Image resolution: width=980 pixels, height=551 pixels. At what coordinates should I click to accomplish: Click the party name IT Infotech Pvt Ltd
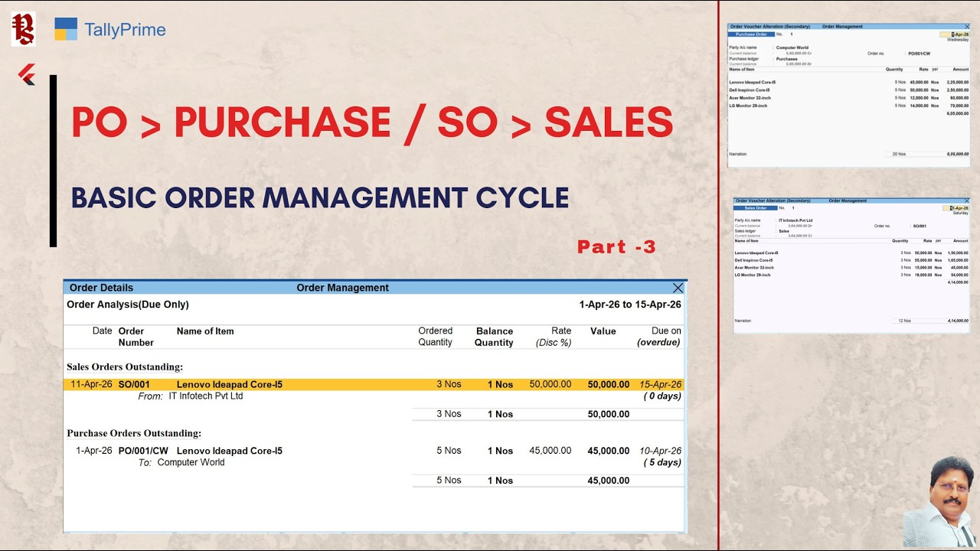coord(206,396)
